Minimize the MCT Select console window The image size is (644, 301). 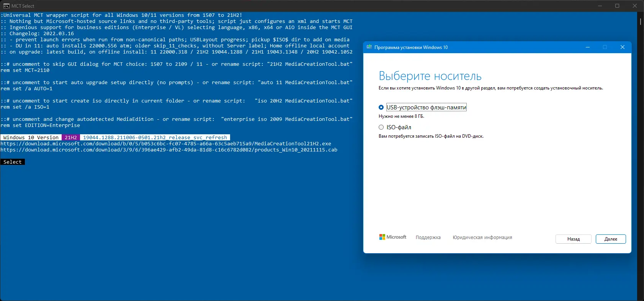(x=600, y=6)
